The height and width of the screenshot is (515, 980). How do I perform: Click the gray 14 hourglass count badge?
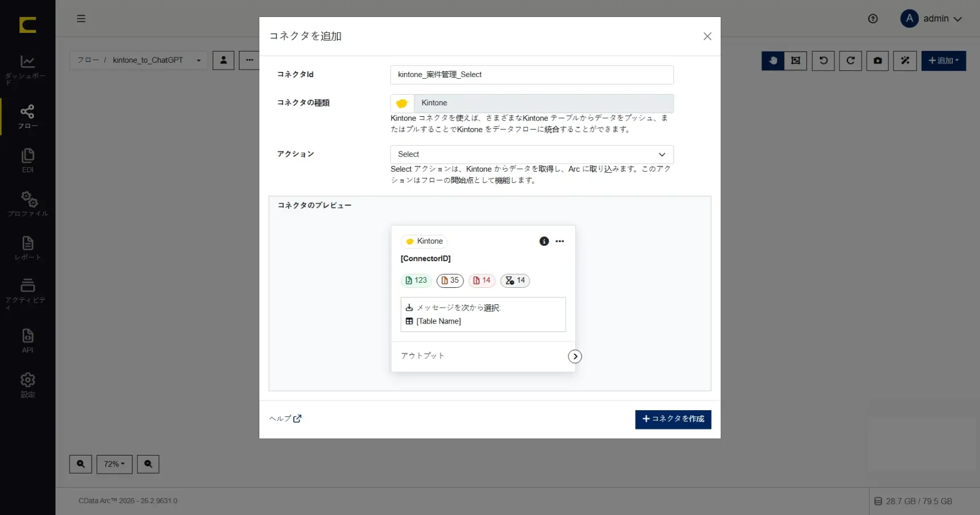click(515, 280)
